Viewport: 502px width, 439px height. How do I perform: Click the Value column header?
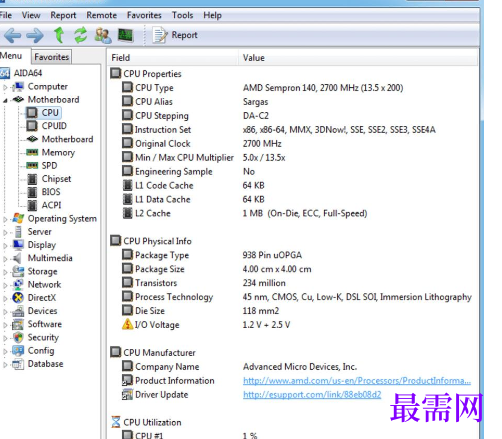click(x=358, y=58)
